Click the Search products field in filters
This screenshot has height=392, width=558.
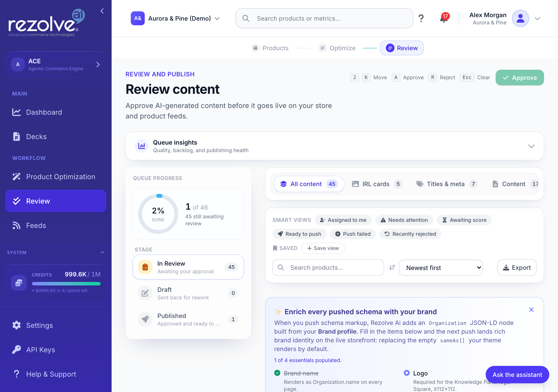click(328, 268)
